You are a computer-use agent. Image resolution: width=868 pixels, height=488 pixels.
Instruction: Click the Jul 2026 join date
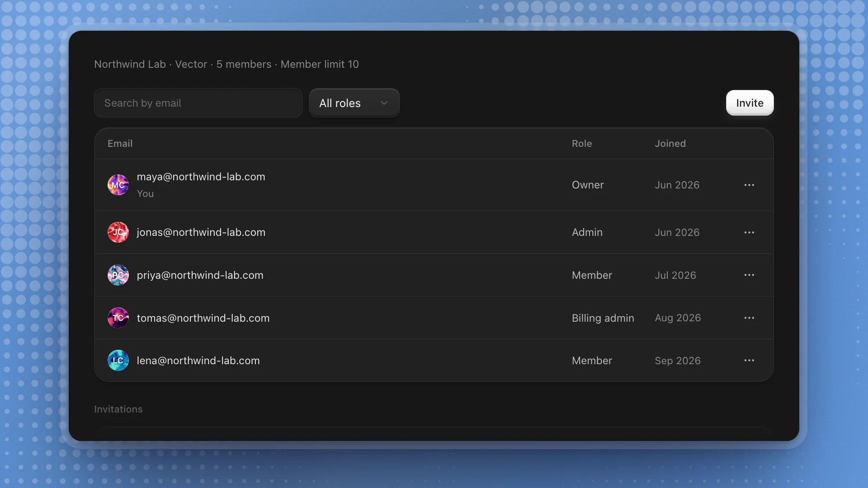675,275
